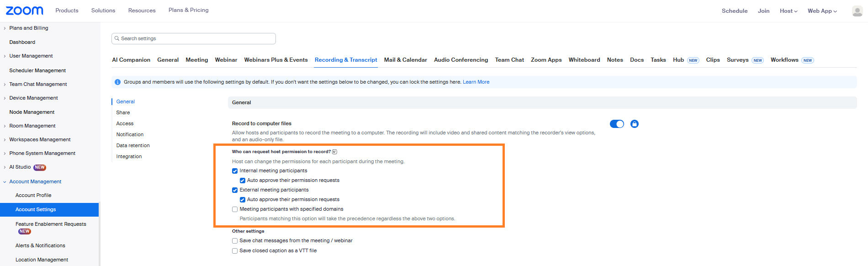Click the Learn More link

pos(476,82)
